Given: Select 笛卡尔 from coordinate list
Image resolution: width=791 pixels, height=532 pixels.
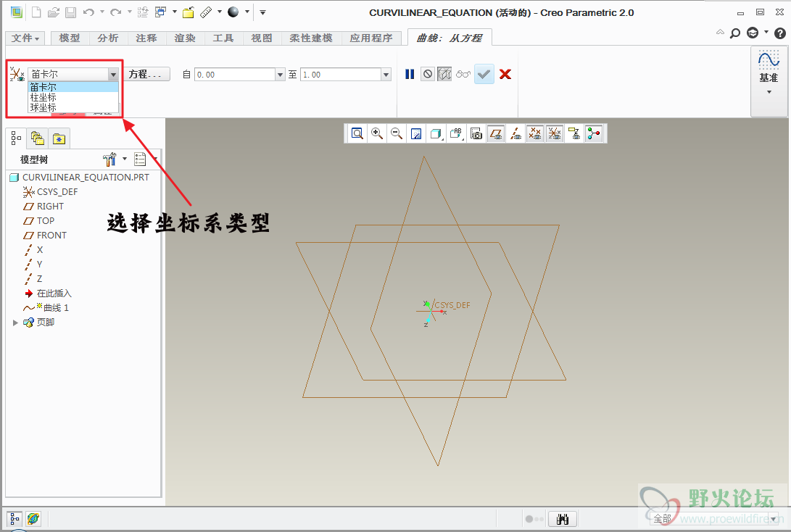Looking at the screenshot, I should coord(73,87).
